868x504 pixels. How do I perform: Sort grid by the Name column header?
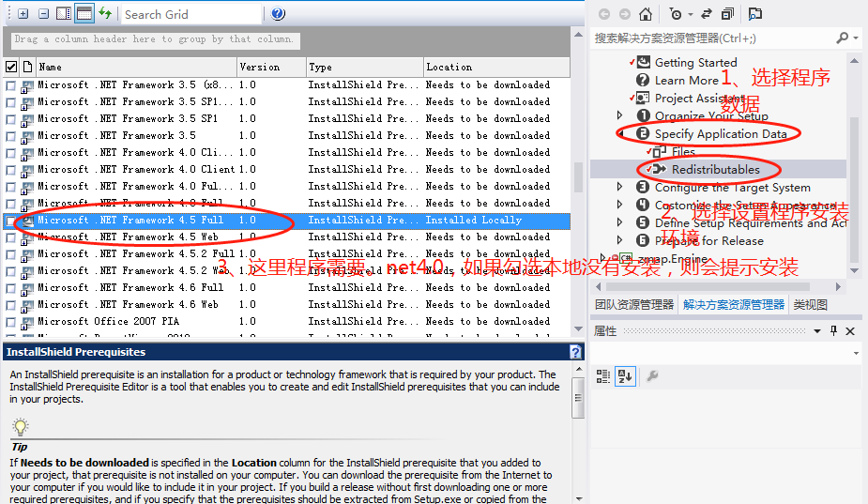tap(137, 67)
